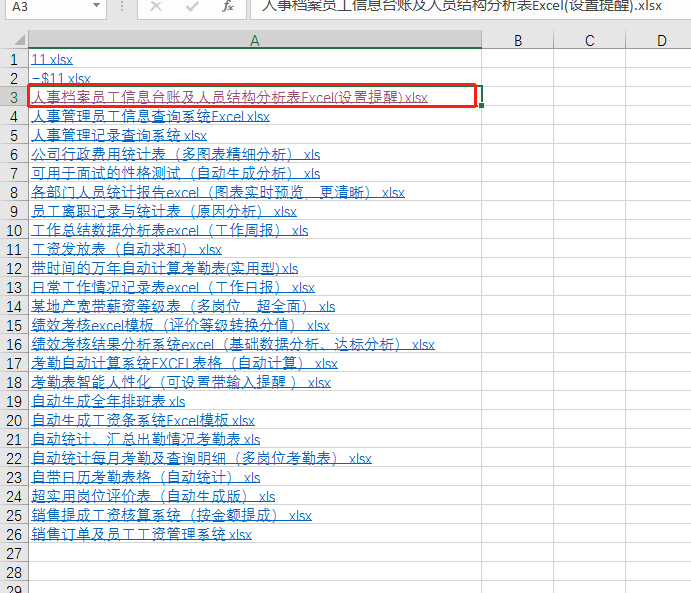Screen dimensions: 691x593
Task: Click the Select All corner triangle
Action: [19, 40]
